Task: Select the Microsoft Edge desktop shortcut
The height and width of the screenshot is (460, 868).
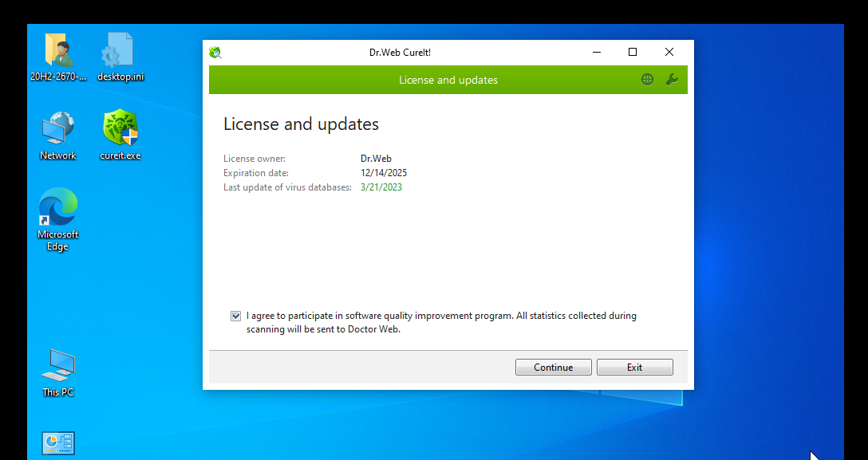Action: [x=58, y=219]
